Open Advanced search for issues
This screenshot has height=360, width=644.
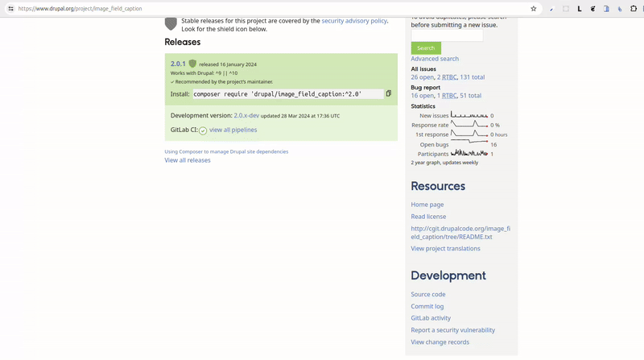pyautogui.click(x=435, y=59)
